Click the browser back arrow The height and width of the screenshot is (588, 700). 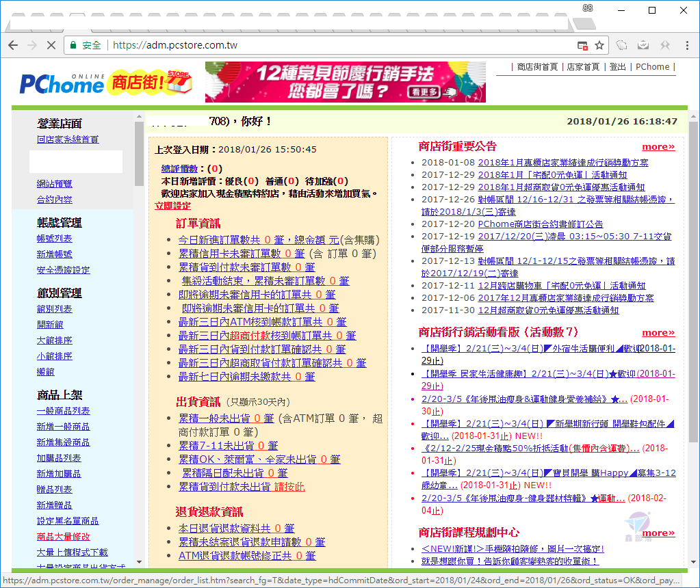coord(14,45)
